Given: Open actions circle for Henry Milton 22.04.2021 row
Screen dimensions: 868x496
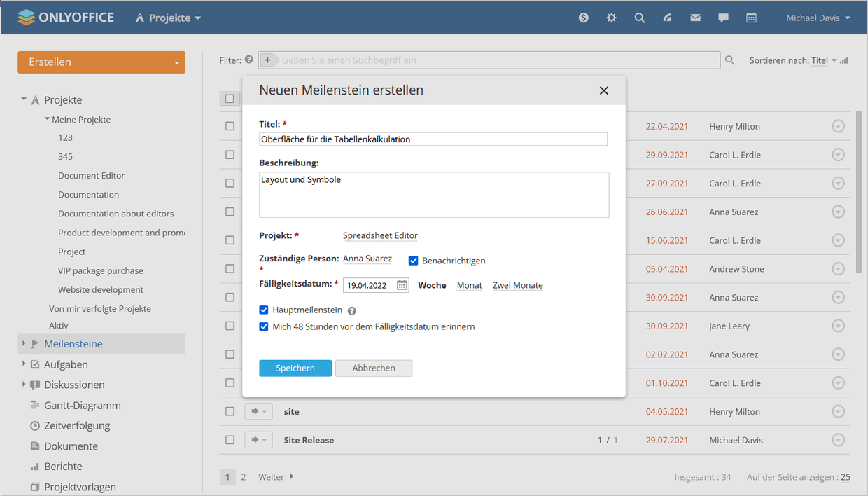Looking at the screenshot, I should [x=838, y=126].
